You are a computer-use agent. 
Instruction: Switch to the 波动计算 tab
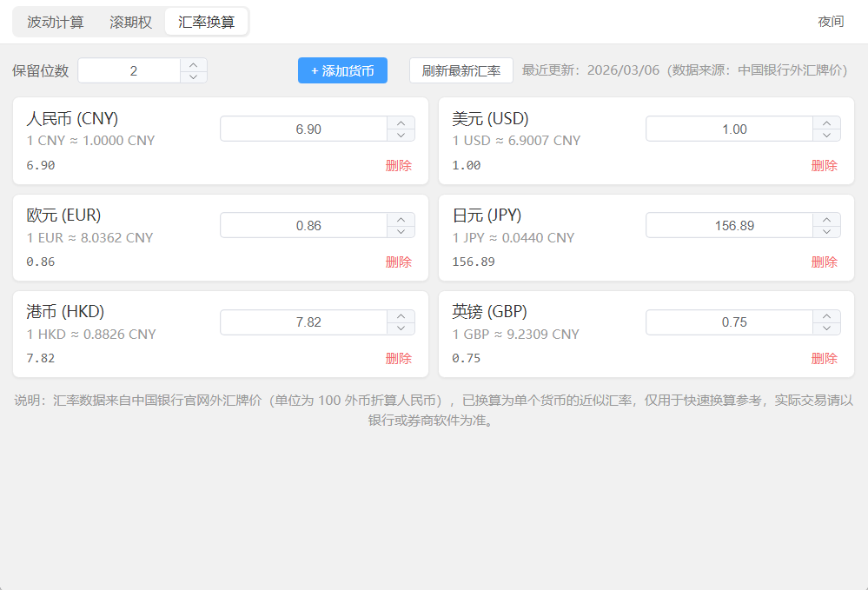pos(56,22)
